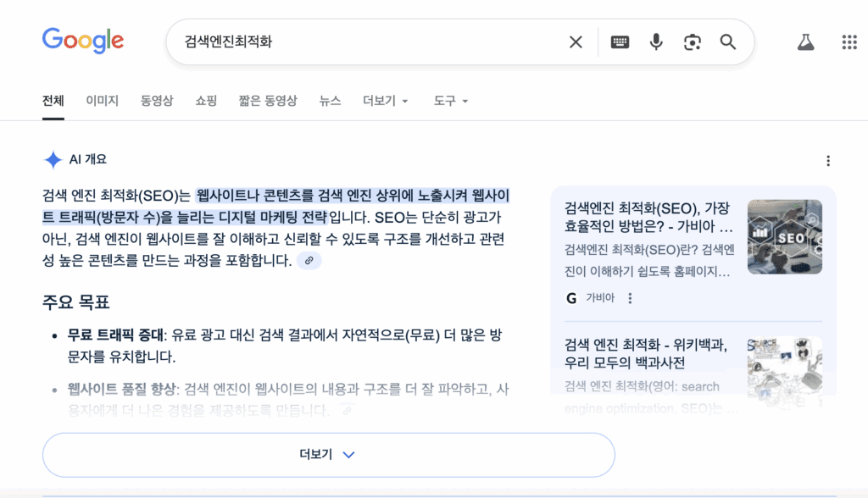Expand AI overview with 더보기 button
This screenshot has height=498, width=868.
[x=328, y=455]
